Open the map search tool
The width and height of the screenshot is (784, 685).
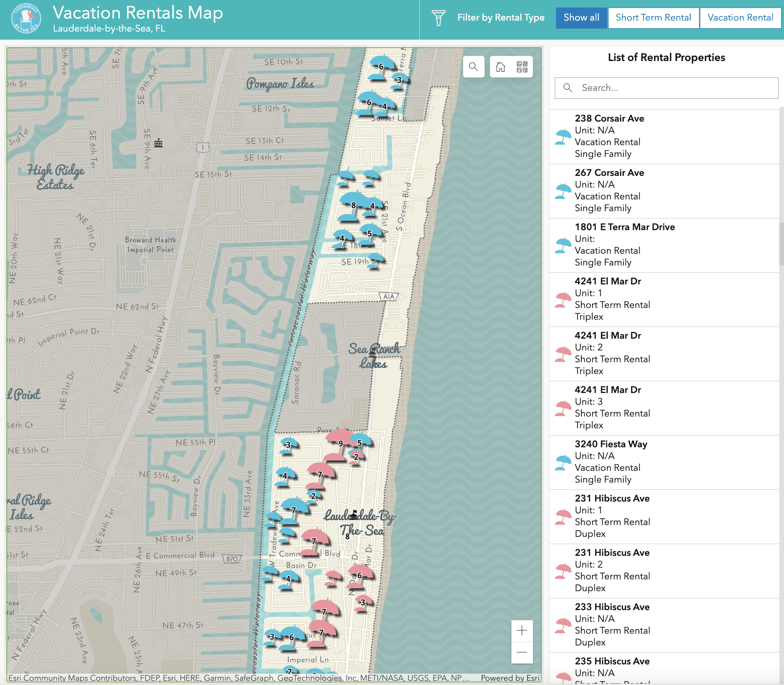click(x=473, y=67)
